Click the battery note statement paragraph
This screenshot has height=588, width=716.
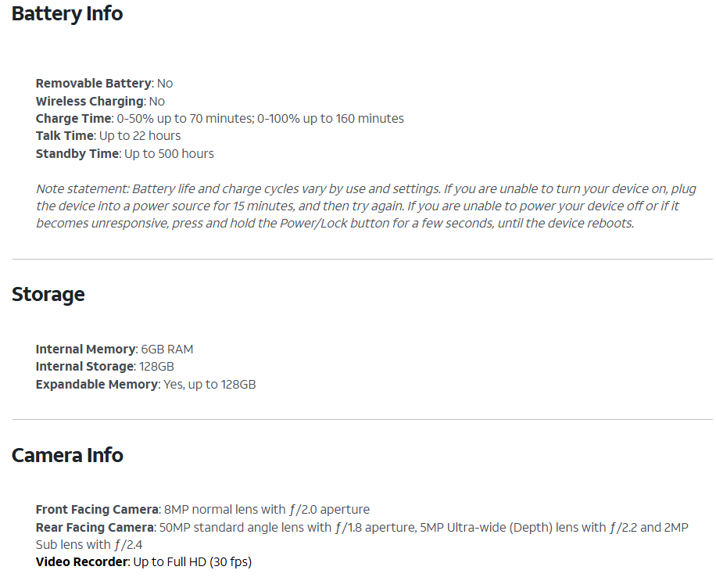pos(366,206)
